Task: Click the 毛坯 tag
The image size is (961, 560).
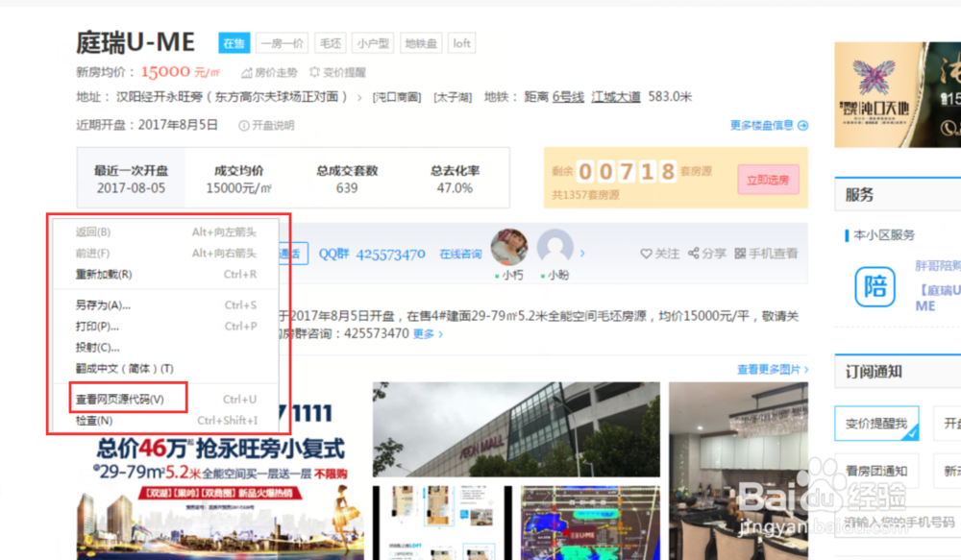Action: (331, 43)
